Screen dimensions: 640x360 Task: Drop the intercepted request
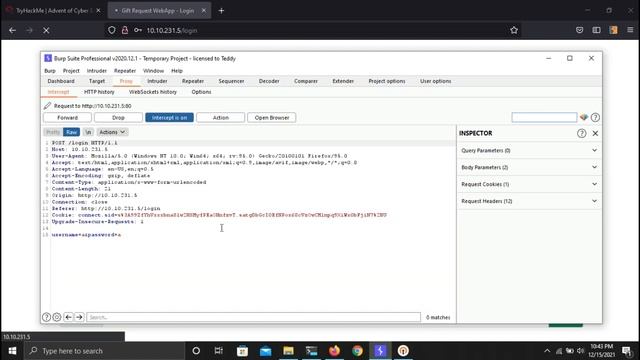(118, 118)
